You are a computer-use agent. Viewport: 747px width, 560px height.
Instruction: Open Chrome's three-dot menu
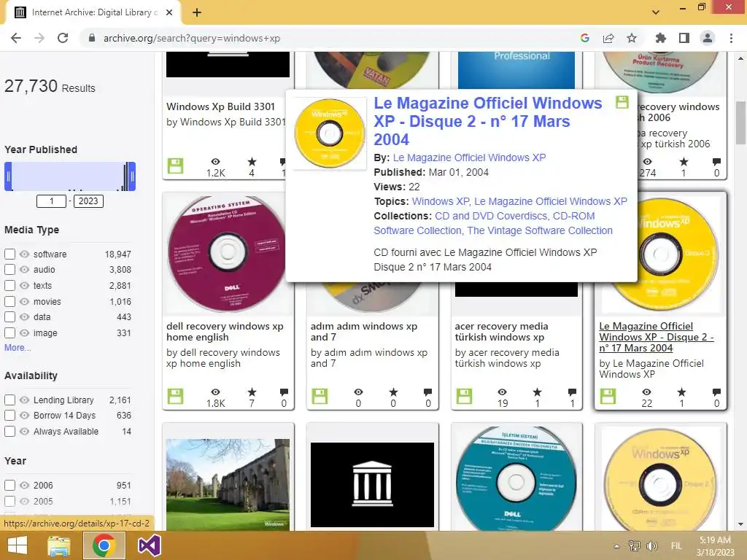coord(731,38)
